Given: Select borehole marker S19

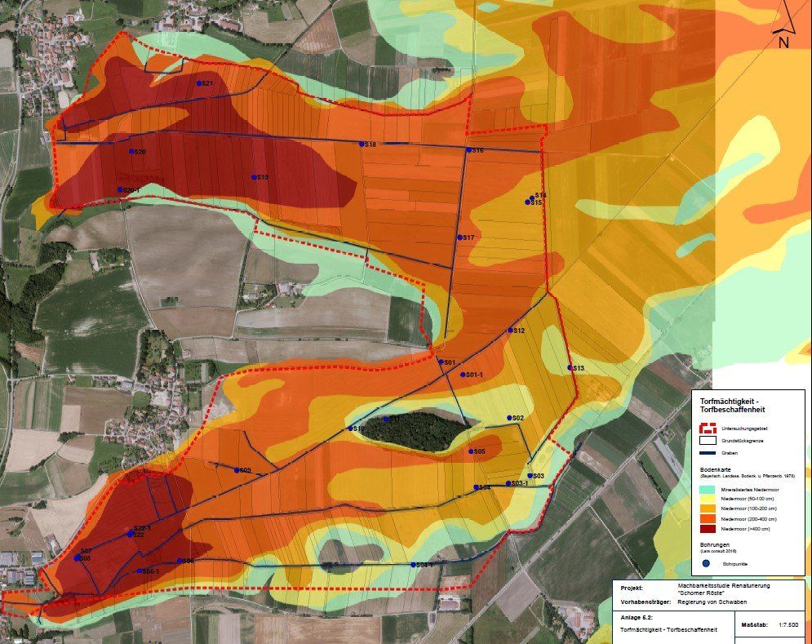Looking at the screenshot, I should (x=254, y=177).
